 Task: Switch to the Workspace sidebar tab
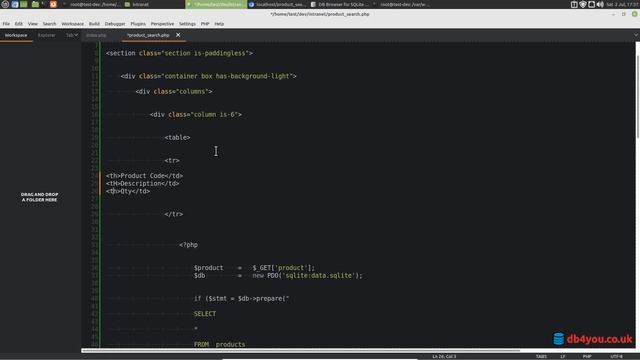coord(16,36)
